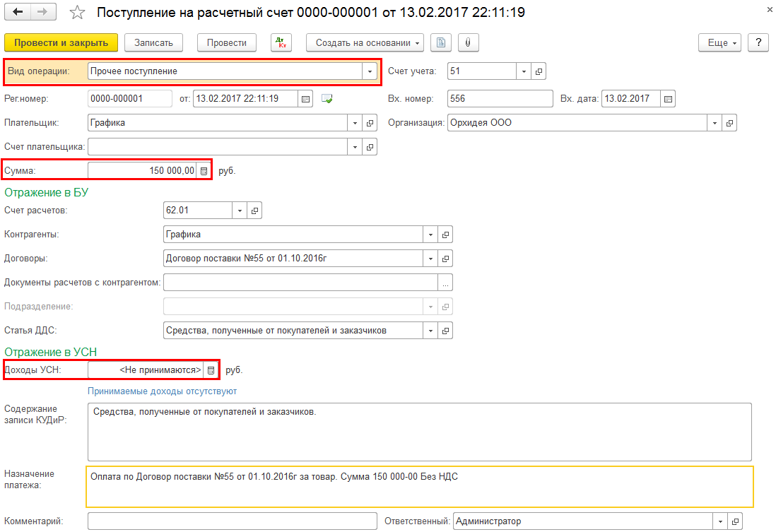The height and width of the screenshot is (532, 776).
Task: Click Провести и закрыть button
Action: tap(61, 43)
